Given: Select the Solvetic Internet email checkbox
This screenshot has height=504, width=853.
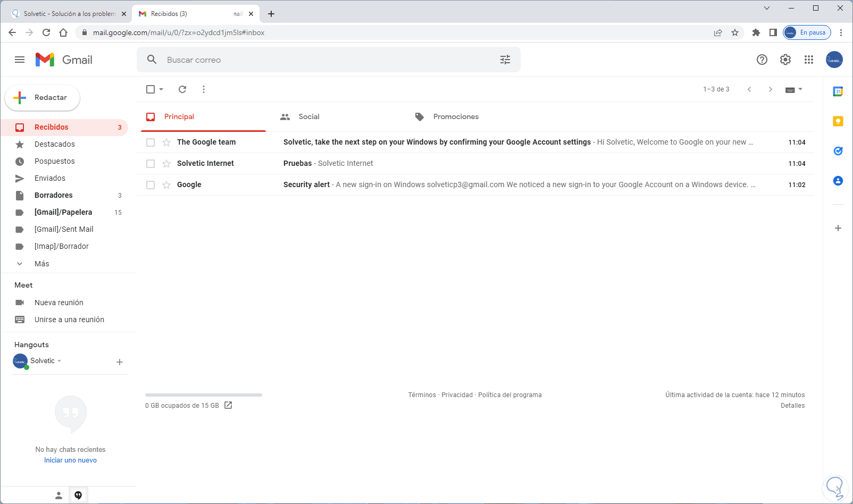Looking at the screenshot, I should (x=150, y=164).
